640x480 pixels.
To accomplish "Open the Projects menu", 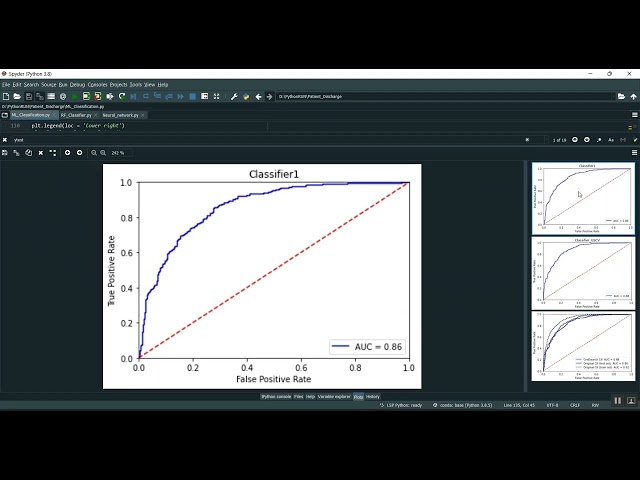I will [x=118, y=84].
